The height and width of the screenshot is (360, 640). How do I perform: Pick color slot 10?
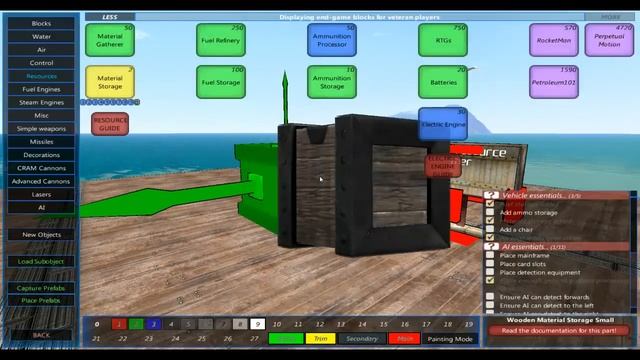click(277, 324)
